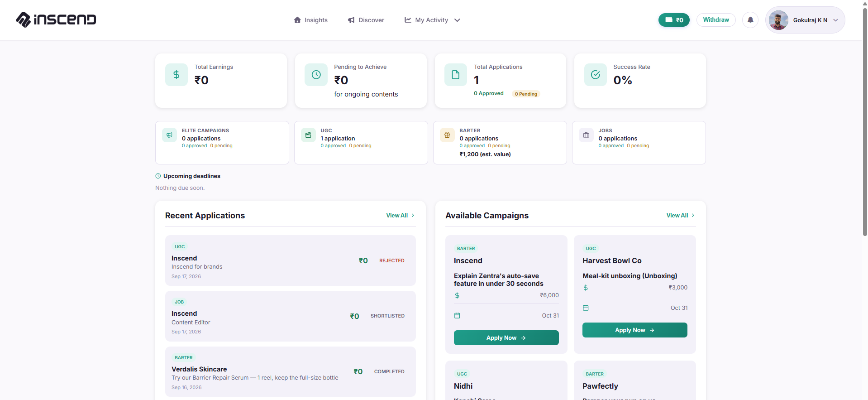Open the shortlisted Content Editor application
This screenshot has width=868, height=400.
290,316
